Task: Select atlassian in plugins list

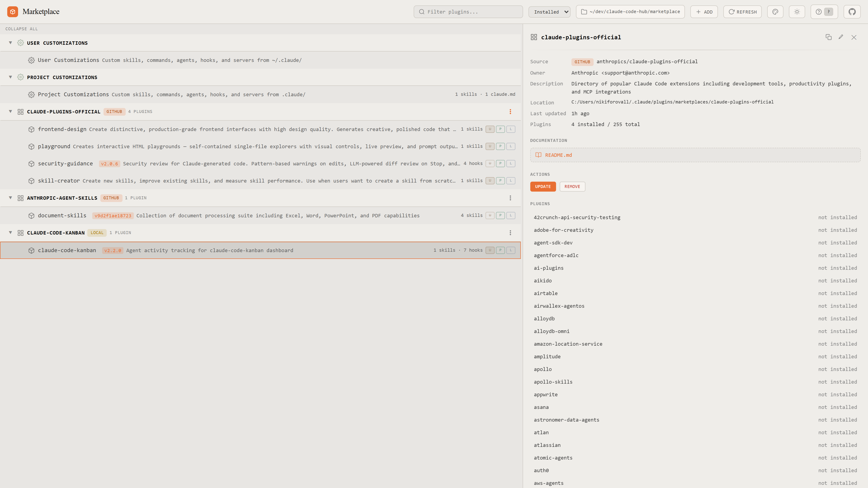Action: pos(695,445)
